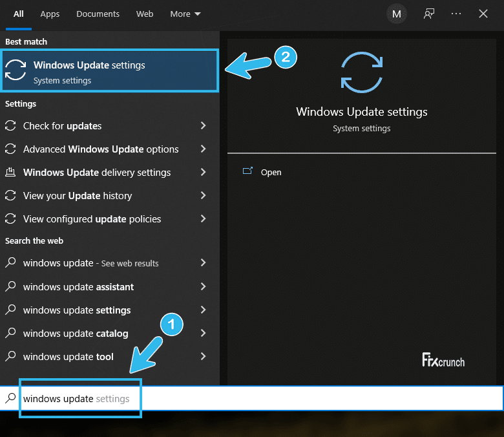This screenshot has height=437, width=504.
Task: Expand the View configured update policies chevron
Action: [203, 218]
